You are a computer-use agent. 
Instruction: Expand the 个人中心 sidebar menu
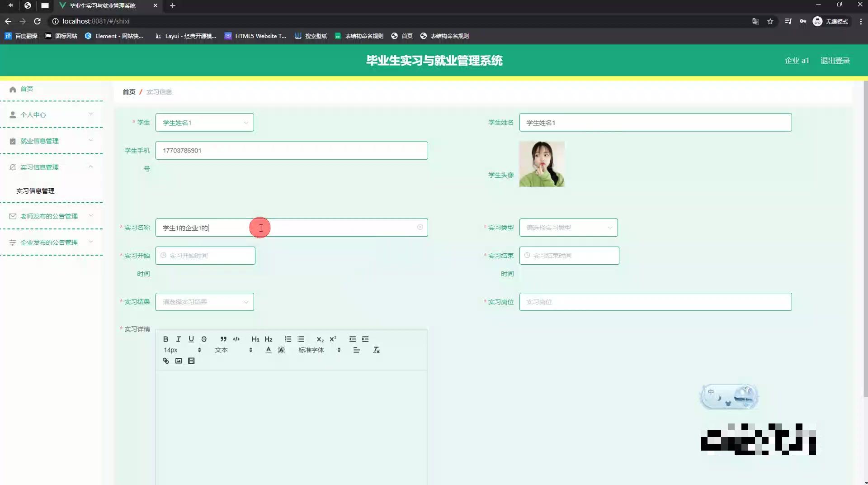coord(52,114)
